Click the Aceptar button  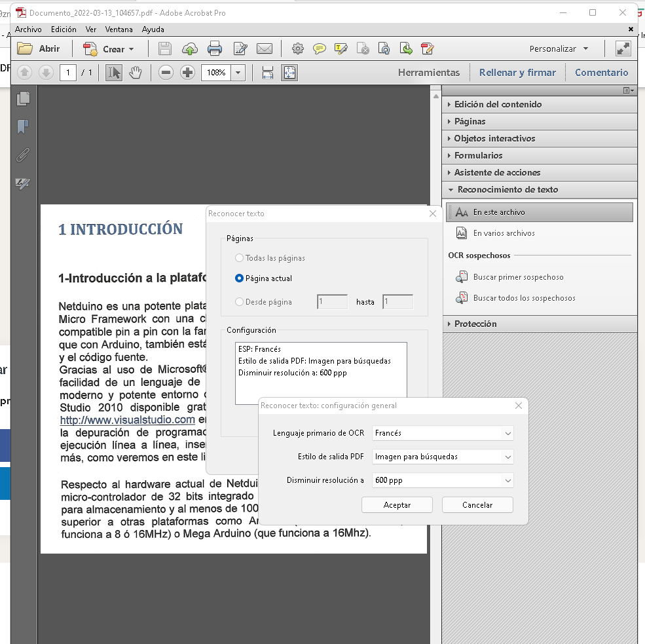tap(397, 505)
